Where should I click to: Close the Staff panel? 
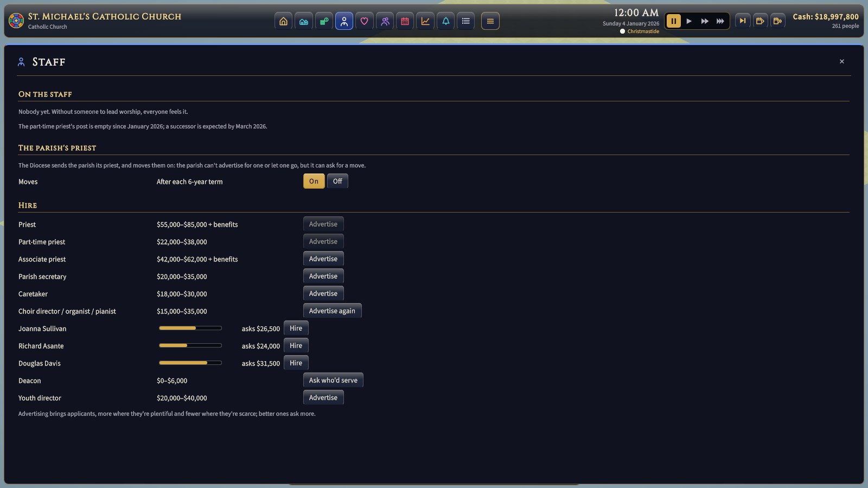(x=842, y=61)
